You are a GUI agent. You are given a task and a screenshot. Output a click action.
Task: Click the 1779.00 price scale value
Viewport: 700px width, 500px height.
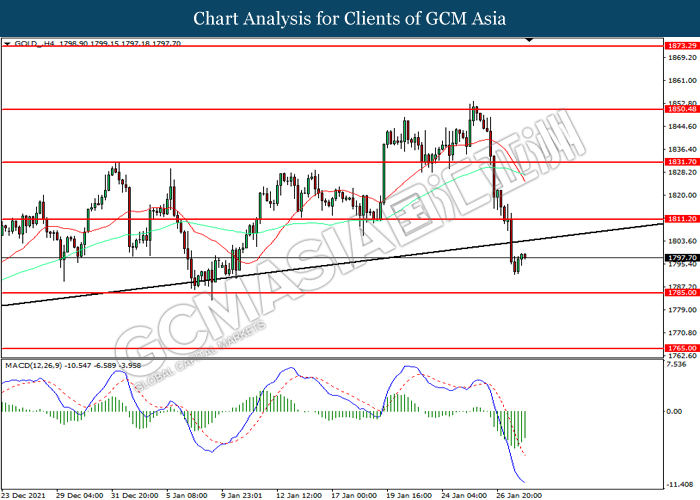682,310
